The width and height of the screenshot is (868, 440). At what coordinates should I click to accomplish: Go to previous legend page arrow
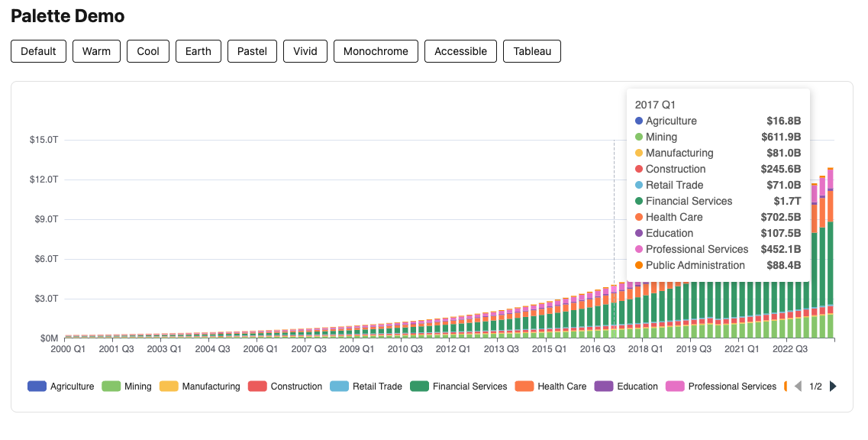click(798, 387)
